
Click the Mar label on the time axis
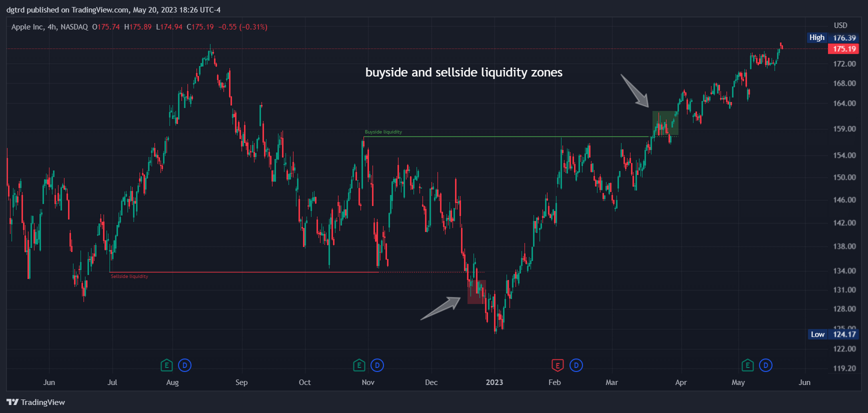click(612, 382)
